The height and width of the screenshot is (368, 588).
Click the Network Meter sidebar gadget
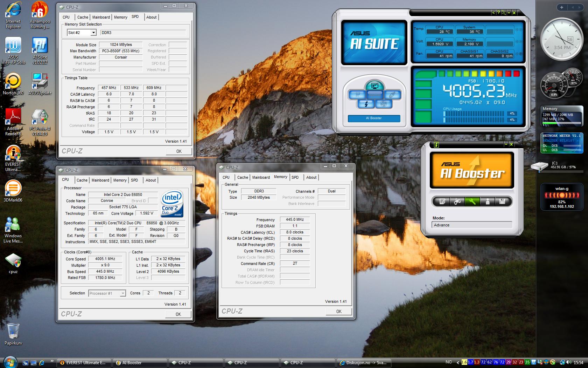pos(561,143)
